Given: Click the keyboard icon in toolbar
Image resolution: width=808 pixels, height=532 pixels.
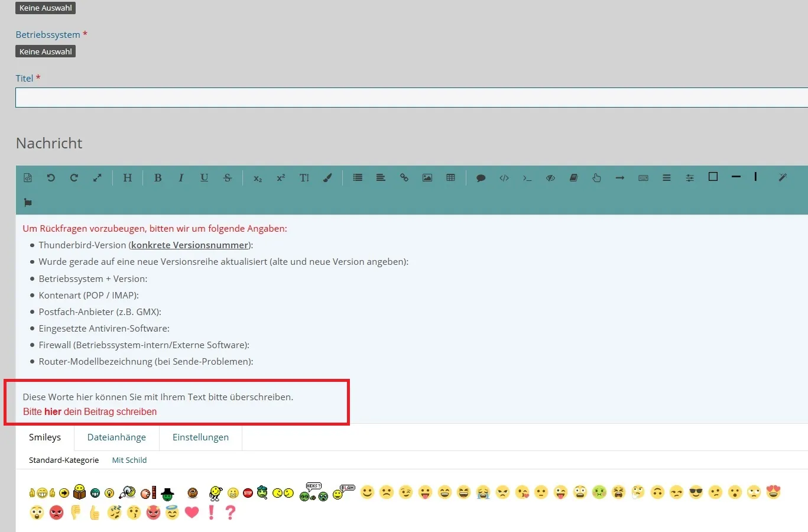Looking at the screenshot, I should tap(643, 177).
